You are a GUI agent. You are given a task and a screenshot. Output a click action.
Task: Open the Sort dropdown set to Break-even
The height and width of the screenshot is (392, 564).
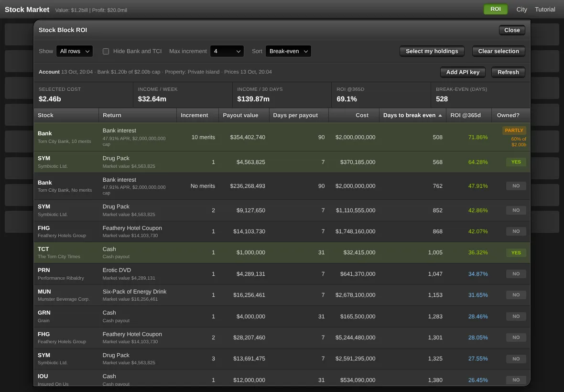(x=289, y=51)
